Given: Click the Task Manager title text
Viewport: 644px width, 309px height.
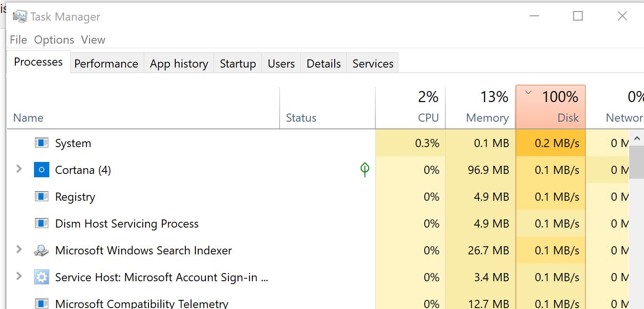Looking at the screenshot, I should (65, 17).
